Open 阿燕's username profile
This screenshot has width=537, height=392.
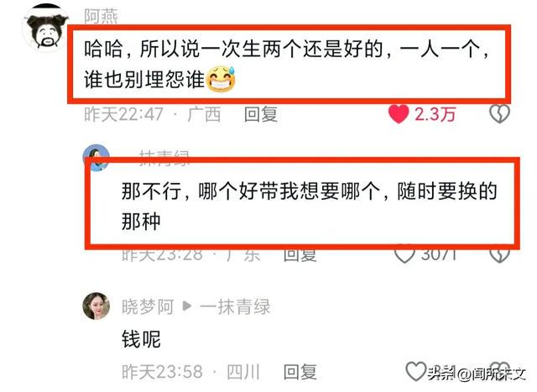click(x=101, y=17)
